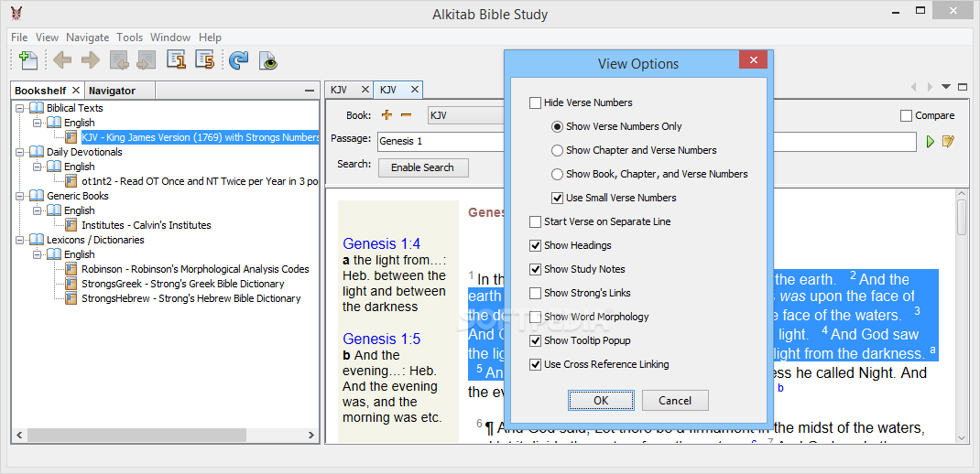Click the Daily Devotionals book icon
Screen dimensions: 980x474
37,152
